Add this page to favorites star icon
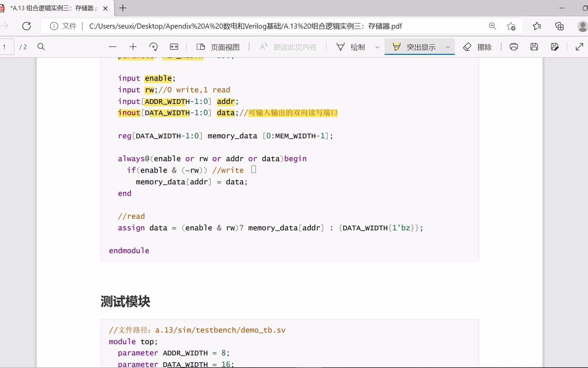588x368 pixels. pos(511,26)
